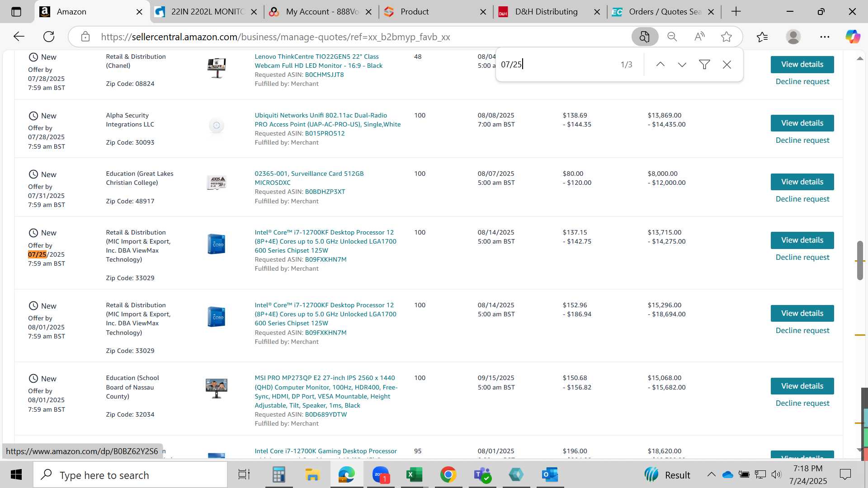Open ASIN B0CHMSJJT8 link
The image size is (868, 488).
324,75
